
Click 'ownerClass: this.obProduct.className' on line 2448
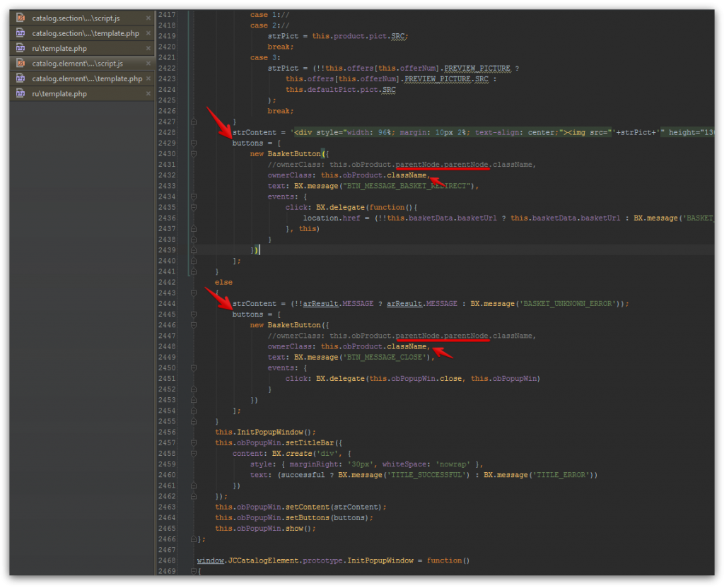(347, 346)
